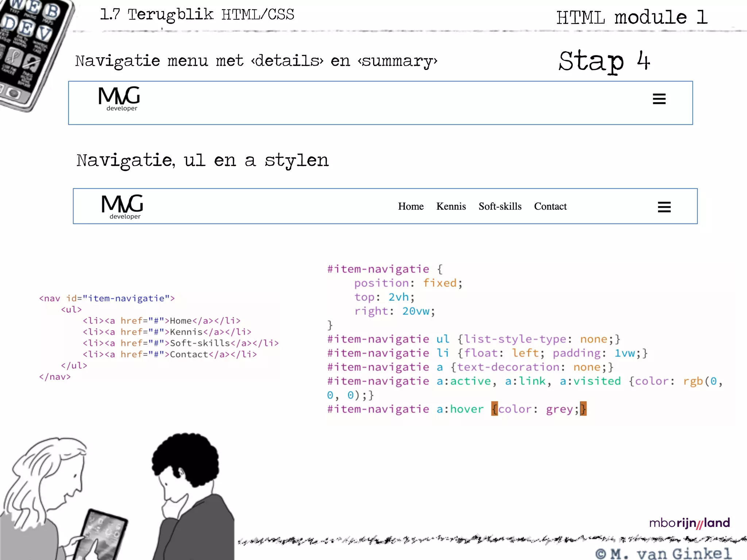Viewport: 747px width, 560px height.
Task: Click the CSS rule 'a:hover {color: grey;}'
Action: [457, 409]
